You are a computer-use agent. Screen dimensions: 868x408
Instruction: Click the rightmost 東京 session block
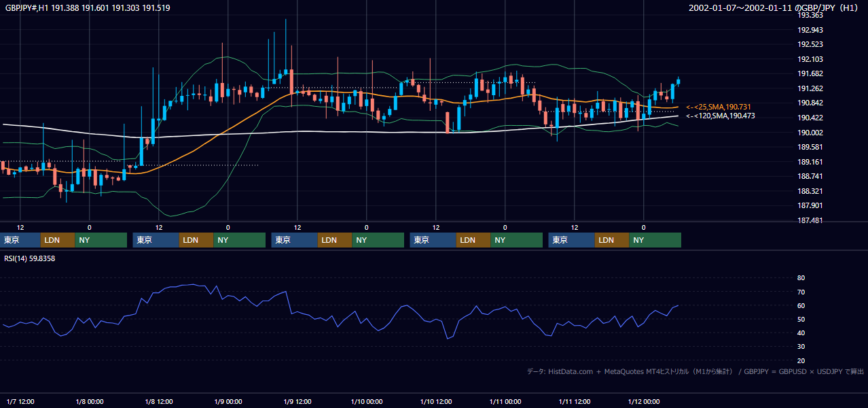[572, 240]
